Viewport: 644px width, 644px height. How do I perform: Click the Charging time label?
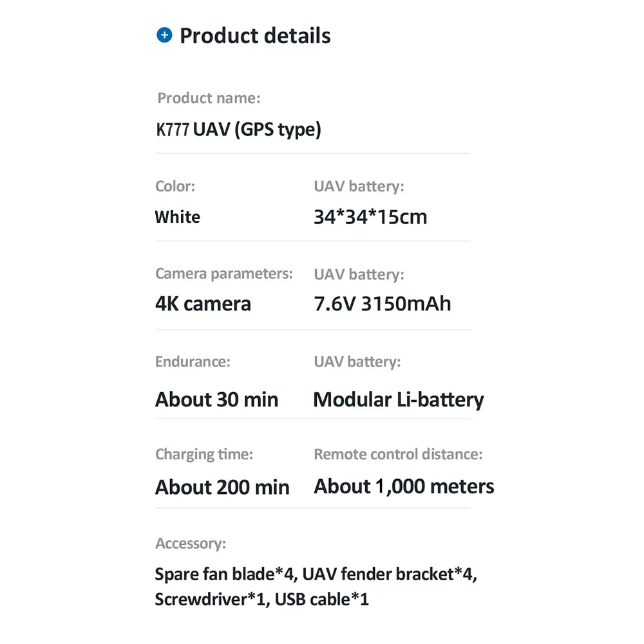[x=204, y=454]
